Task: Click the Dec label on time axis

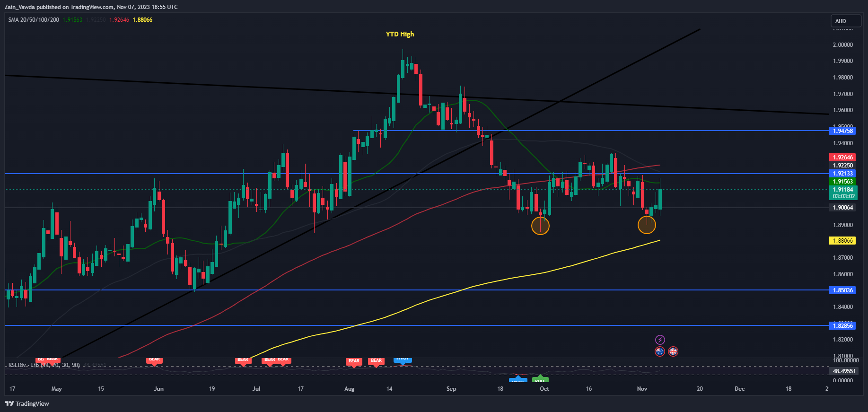Action: click(x=739, y=389)
